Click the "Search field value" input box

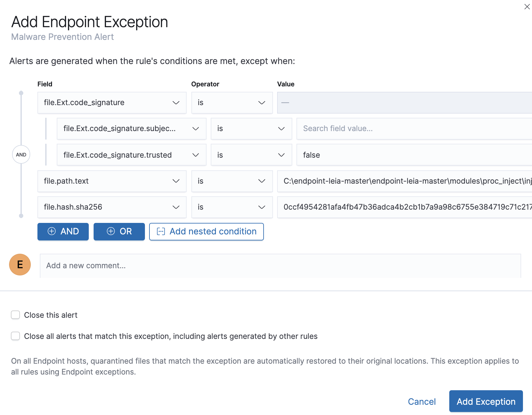[x=362, y=129]
